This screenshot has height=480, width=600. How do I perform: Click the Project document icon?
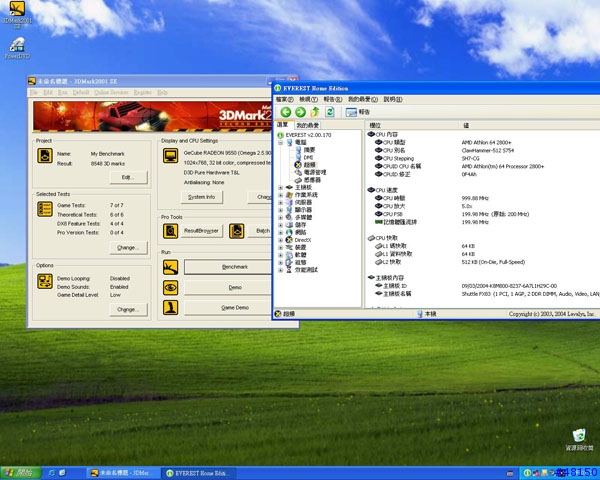45,155
